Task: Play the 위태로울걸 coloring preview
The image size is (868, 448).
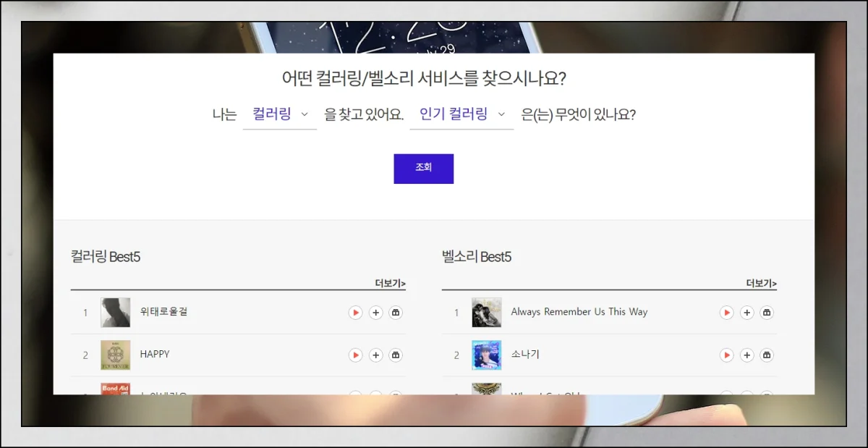Action: click(355, 313)
